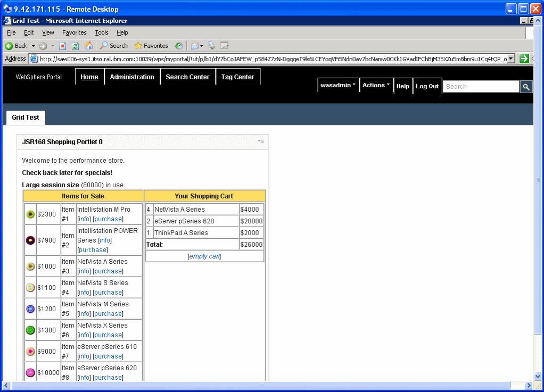544x392 pixels.
Task: Refresh the page using the Refresh icon
Action: (x=75, y=46)
